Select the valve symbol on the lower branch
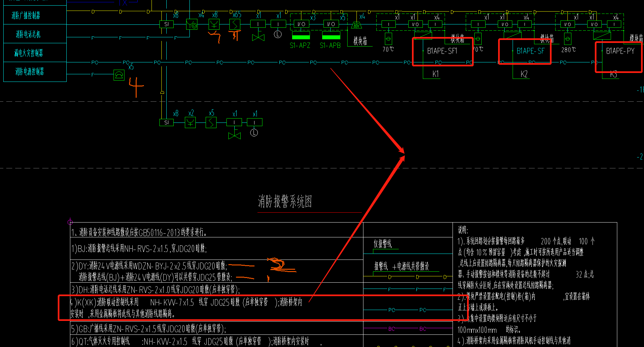Image resolution: width=644 pixels, height=347 pixels. (x=234, y=135)
